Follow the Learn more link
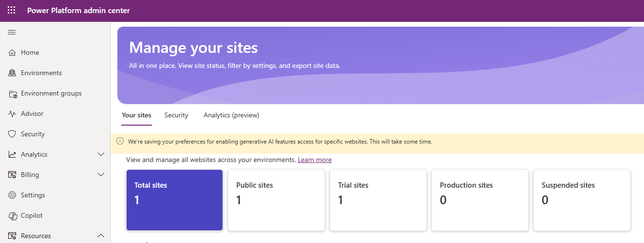Viewport: 644px width, 243px height. point(315,160)
